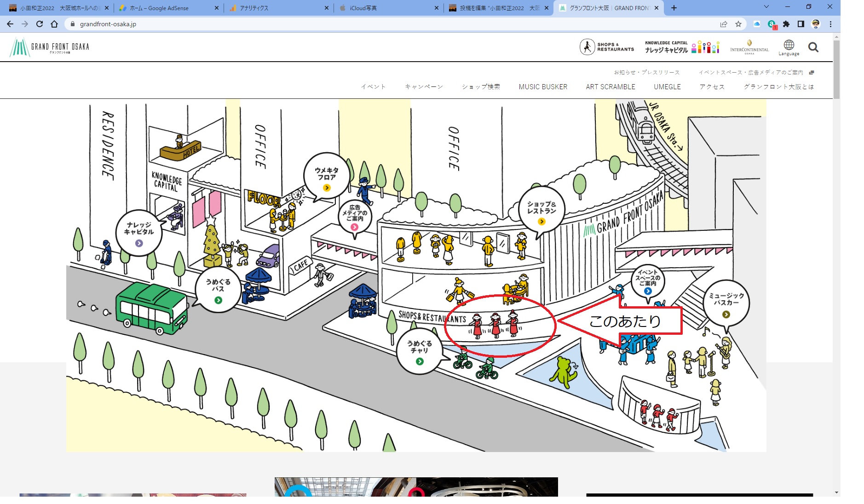Open the ART SCRAMBLE menu item
The width and height of the screenshot is (864, 504).
click(611, 87)
